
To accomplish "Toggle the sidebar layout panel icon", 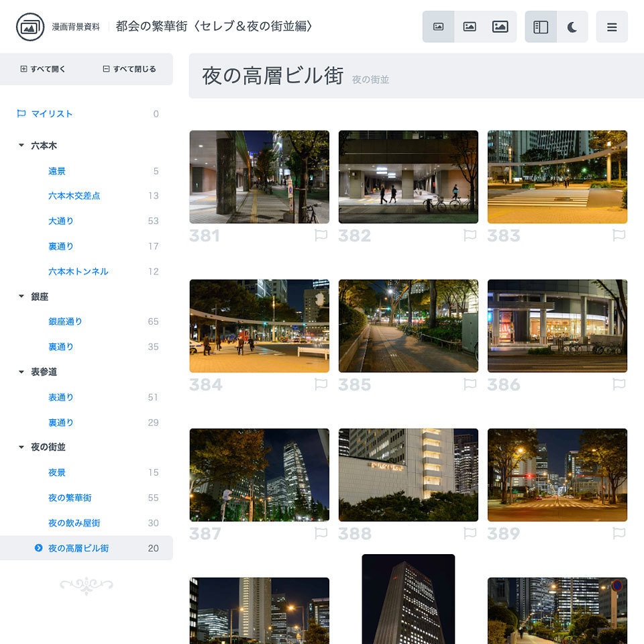I will click(541, 26).
